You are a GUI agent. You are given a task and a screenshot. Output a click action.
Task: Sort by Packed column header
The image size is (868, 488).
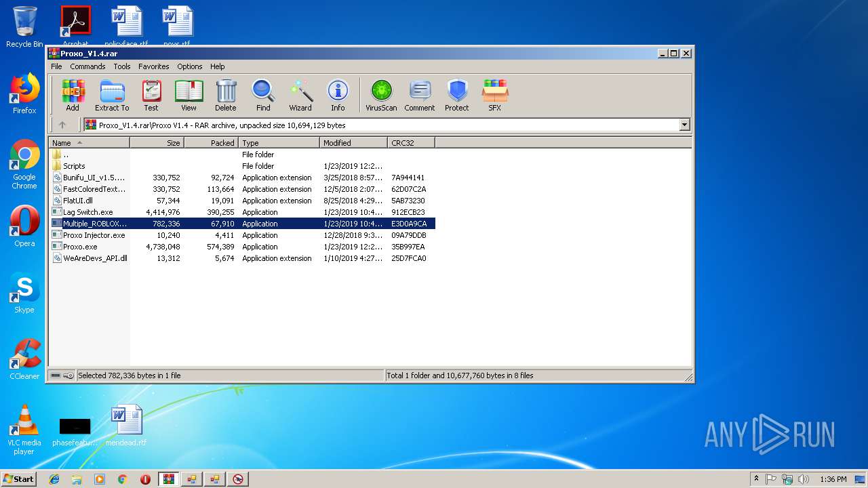click(211, 143)
